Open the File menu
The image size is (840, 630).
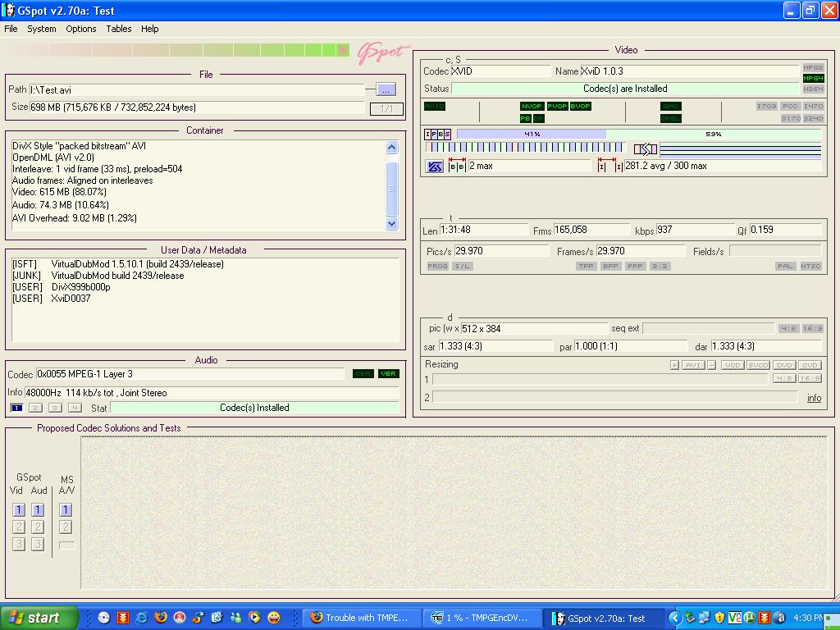(x=11, y=29)
